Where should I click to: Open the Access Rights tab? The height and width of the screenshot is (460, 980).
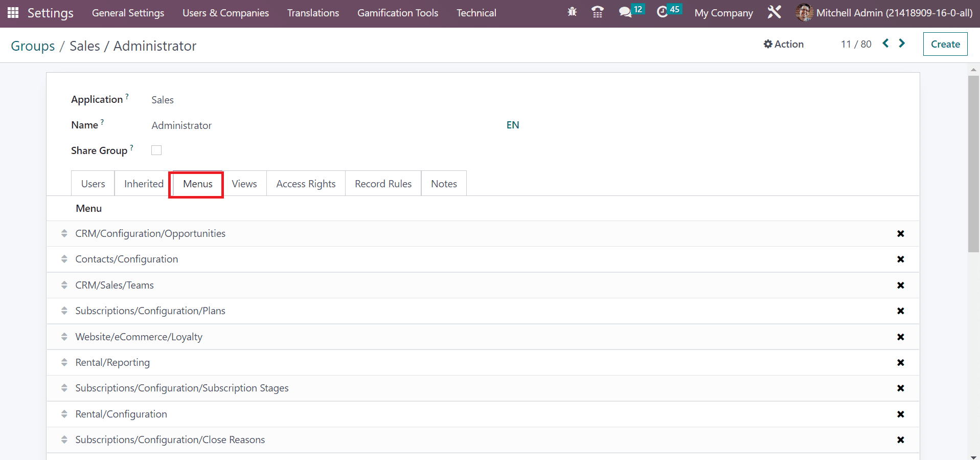pyautogui.click(x=306, y=184)
